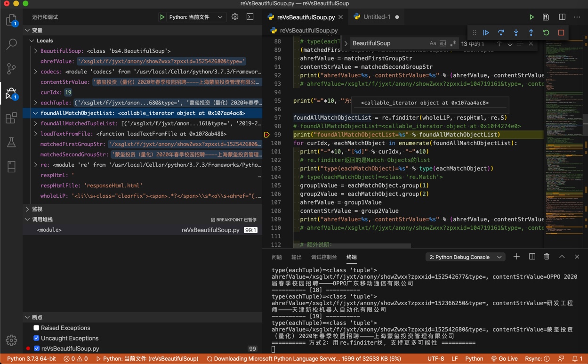Open the Extensions view
588x364 pixels.
(11, 118)
